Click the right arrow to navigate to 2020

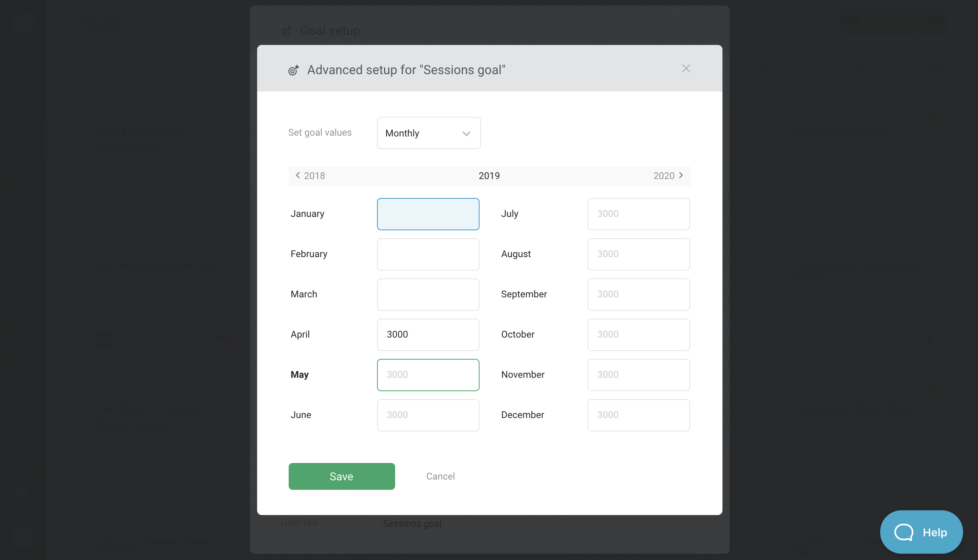point(680,176)
